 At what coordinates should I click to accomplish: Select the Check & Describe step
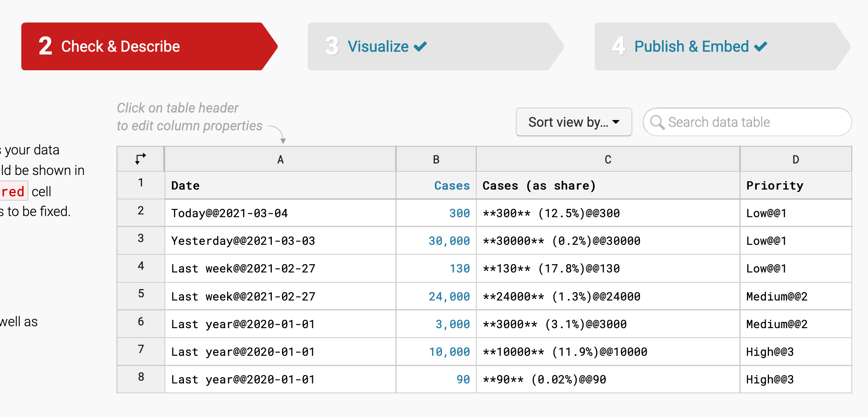[x=120, y=46]
